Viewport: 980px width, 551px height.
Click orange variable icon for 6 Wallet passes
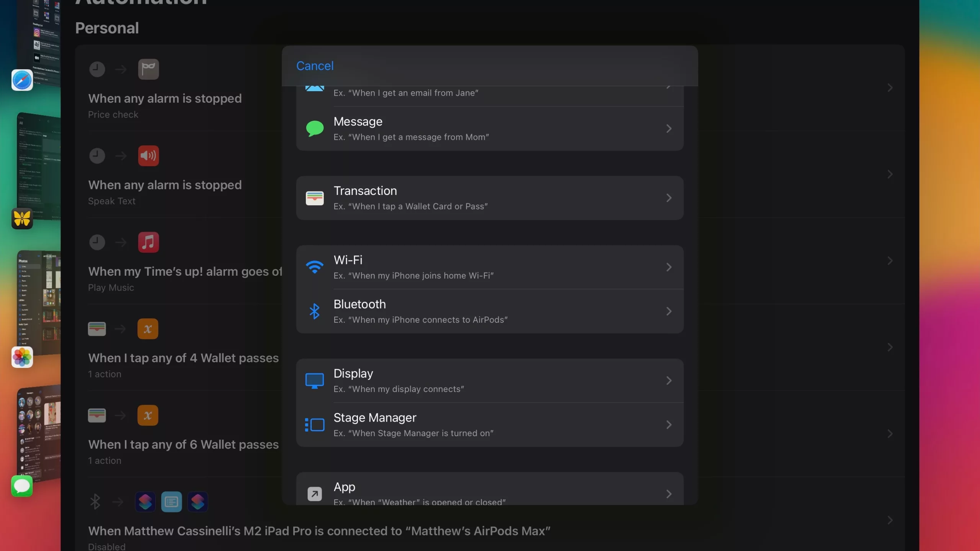click(148, 415)
